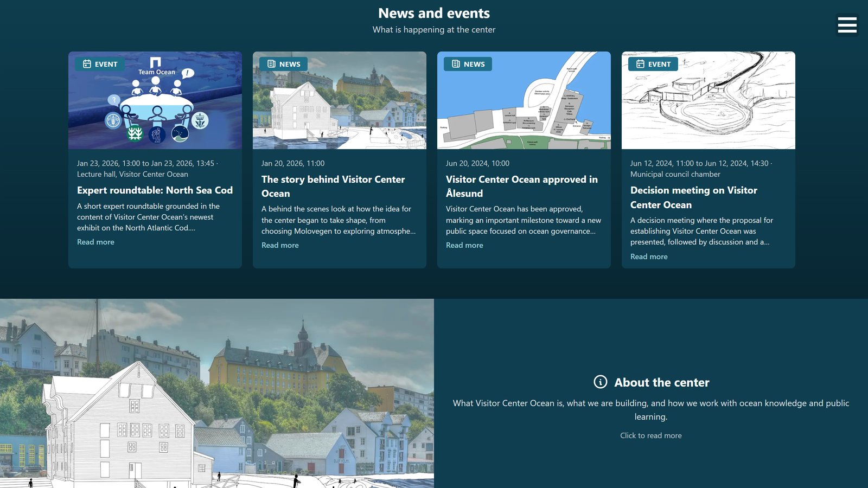Viewport: 868px width, 488px height.
Task: Read more on story behind card
Action: (x=280, y=245)
